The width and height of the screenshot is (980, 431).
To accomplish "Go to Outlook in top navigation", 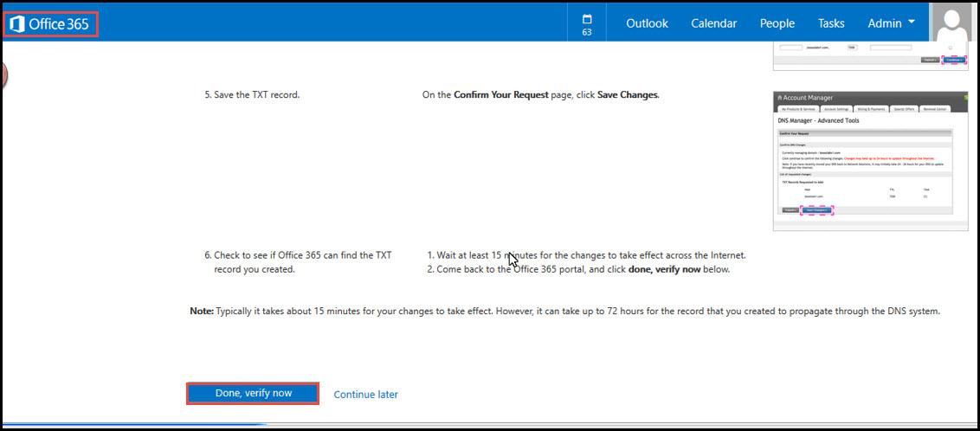I will click(x=647, y=23).
